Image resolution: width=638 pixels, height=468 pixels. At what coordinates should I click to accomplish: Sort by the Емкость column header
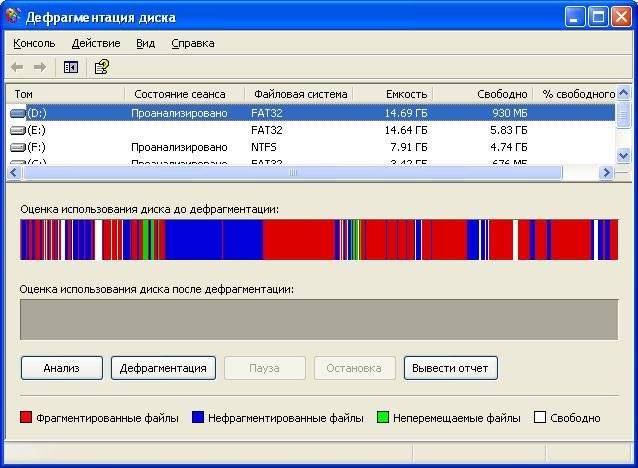393,94
